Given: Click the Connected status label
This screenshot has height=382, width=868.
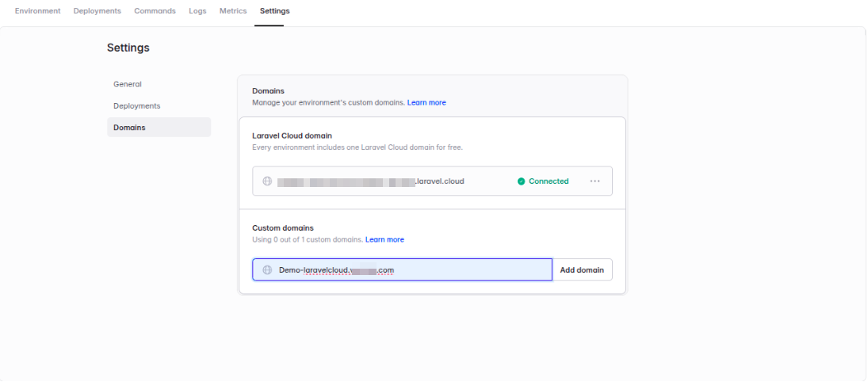Looking at the screenshot, I should point(549,181).
